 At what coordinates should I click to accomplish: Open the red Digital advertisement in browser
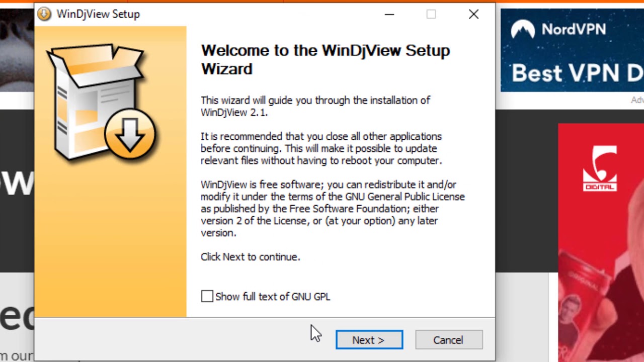(x=601, y=242)
